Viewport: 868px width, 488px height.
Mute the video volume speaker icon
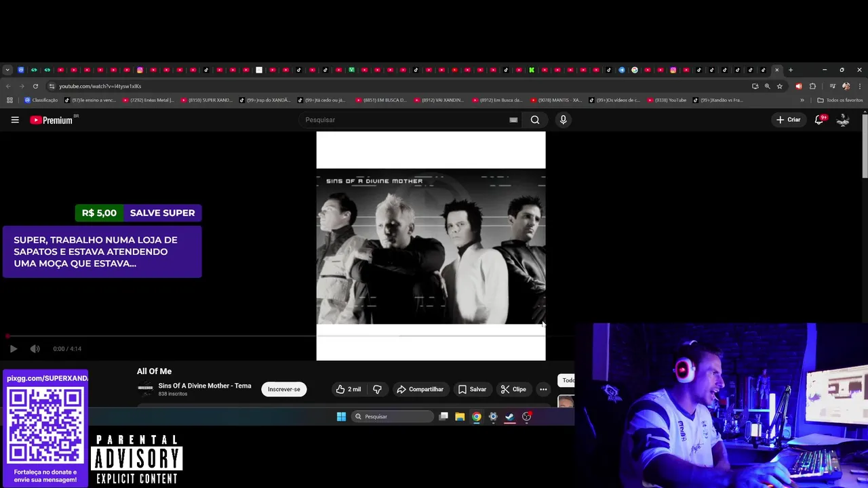click(x=35, y=349)
